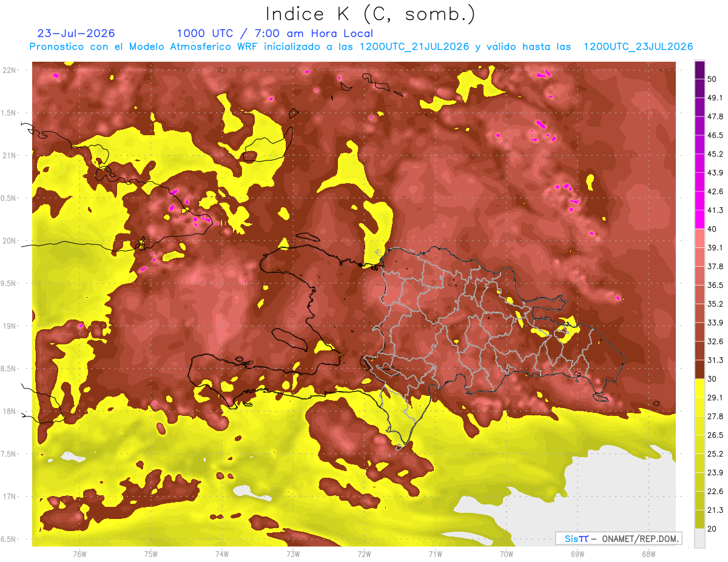728x562 pixels.
Task: Click the '37.8' legend value
Action: 715,266
